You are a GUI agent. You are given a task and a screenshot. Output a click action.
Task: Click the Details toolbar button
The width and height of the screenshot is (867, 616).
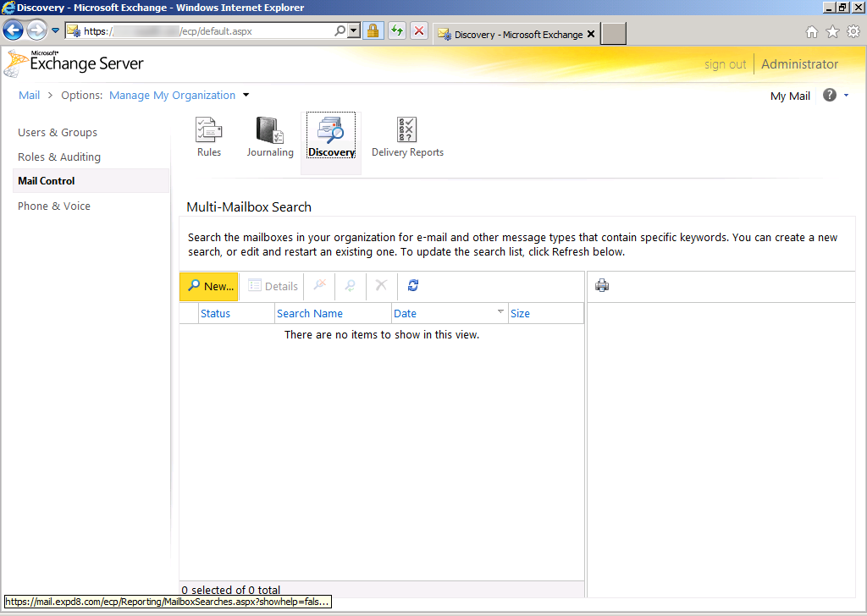pyautogui.click(x=273, y=286)
